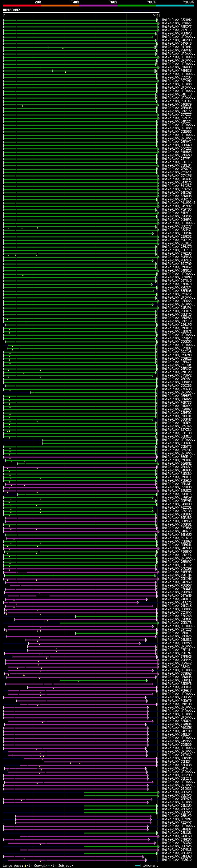Select hit label UniRef100_C6KSM5
Viewport: 197px width, 868px height.
click(177, 758)
